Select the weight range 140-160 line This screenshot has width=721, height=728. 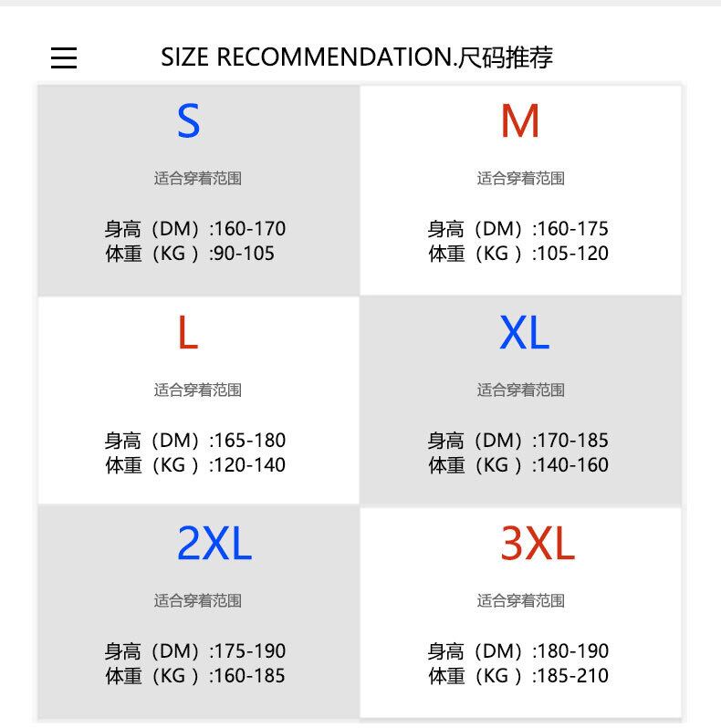pos(517,465)
